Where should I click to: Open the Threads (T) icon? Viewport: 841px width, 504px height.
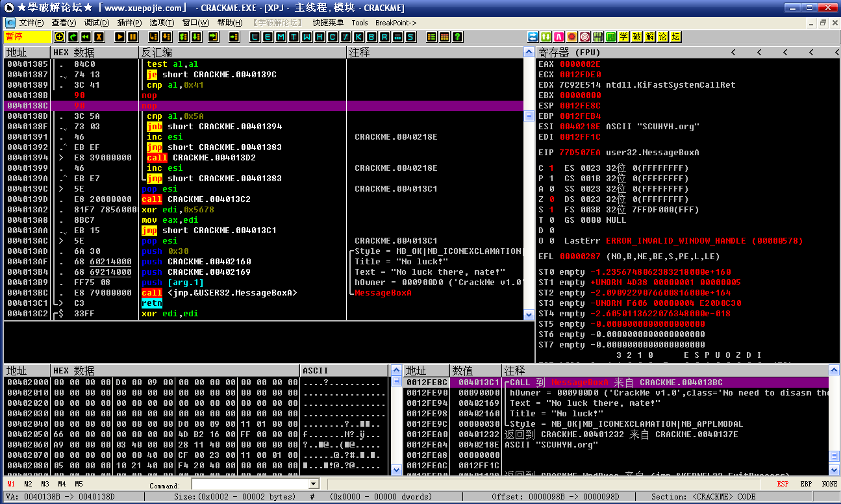[294, 37]
